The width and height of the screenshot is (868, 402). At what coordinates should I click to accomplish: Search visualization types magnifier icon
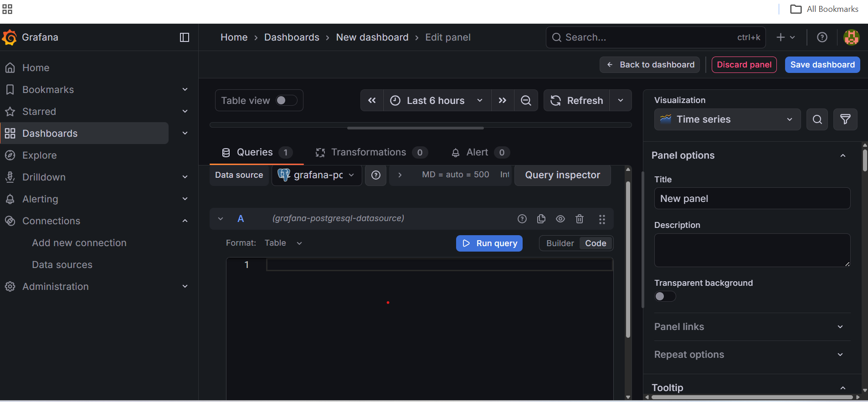pos(817,119)
